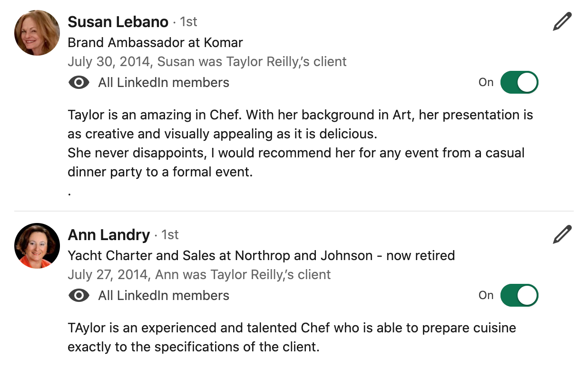Click eye visibility icon under Ann Landry
The image size is (588, 368).
point(79,296)
